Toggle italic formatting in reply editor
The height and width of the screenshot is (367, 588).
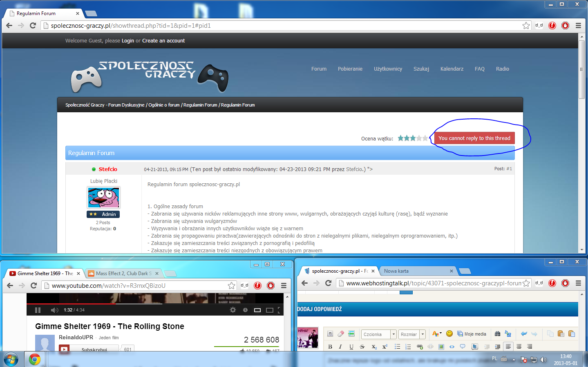pos(340,347)
